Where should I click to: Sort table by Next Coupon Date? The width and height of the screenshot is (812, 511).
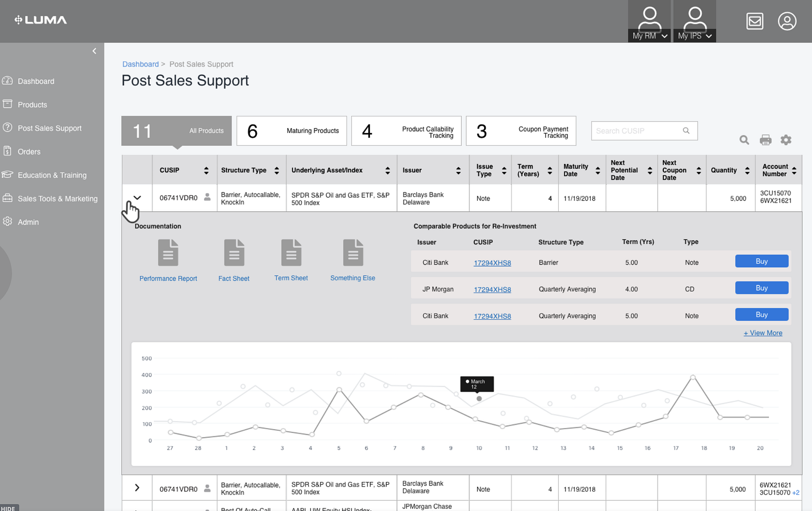coord(698,170)
